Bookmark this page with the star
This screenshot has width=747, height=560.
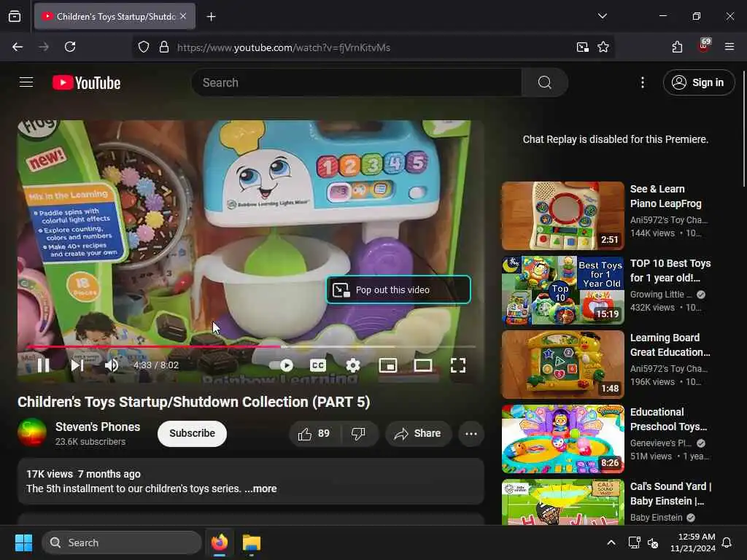(603, 47)
